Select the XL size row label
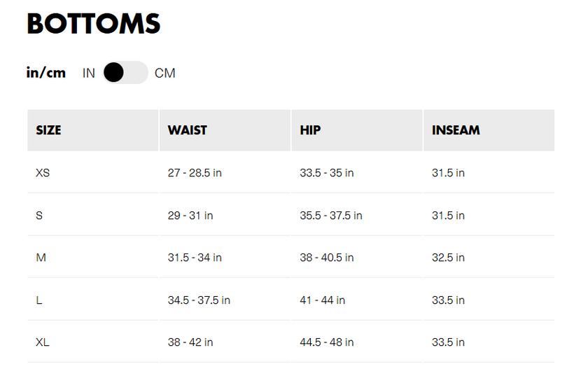The height and width of the screenshot is (390, 588). point(43,342)
